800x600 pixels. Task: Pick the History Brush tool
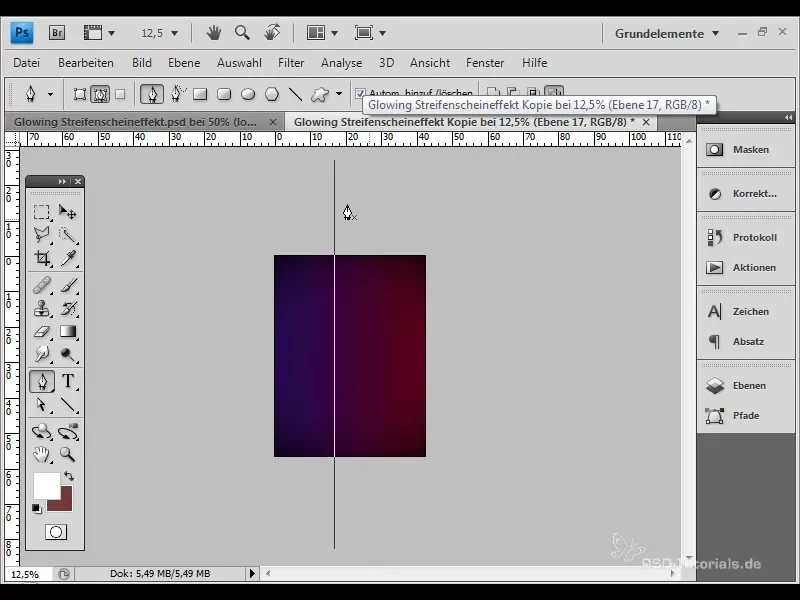68,309
